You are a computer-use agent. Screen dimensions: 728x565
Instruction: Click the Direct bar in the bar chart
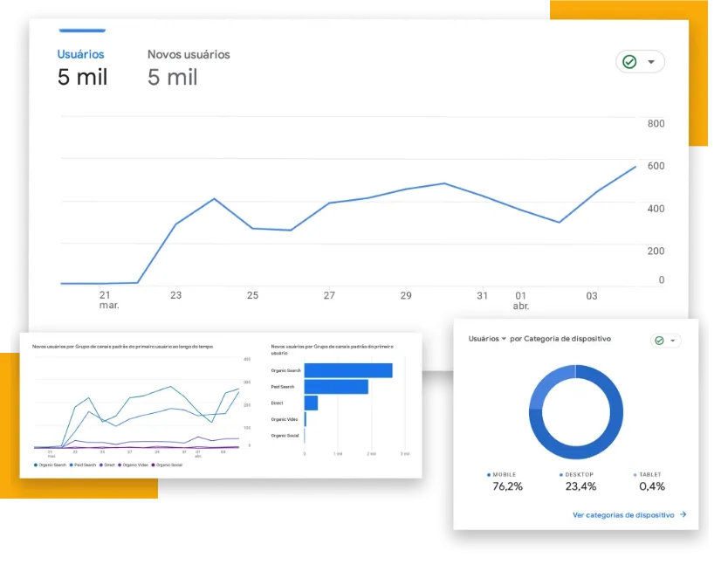click(311, 403)
